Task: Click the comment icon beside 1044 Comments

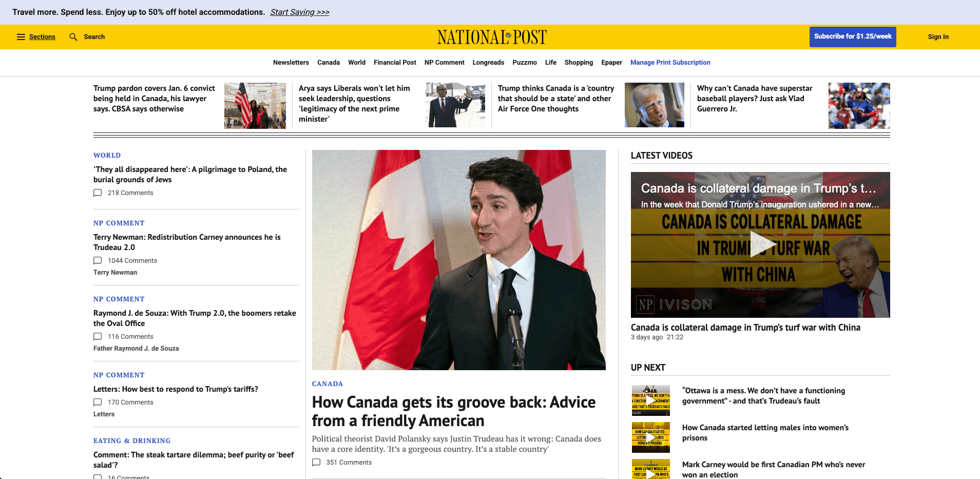Action: coord(98,261)
